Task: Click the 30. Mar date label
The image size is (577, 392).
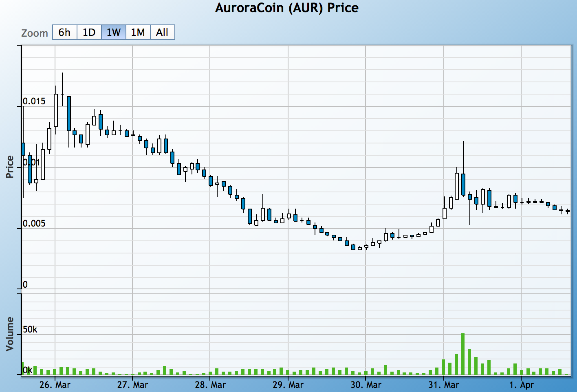Action: tap(366, 385)
